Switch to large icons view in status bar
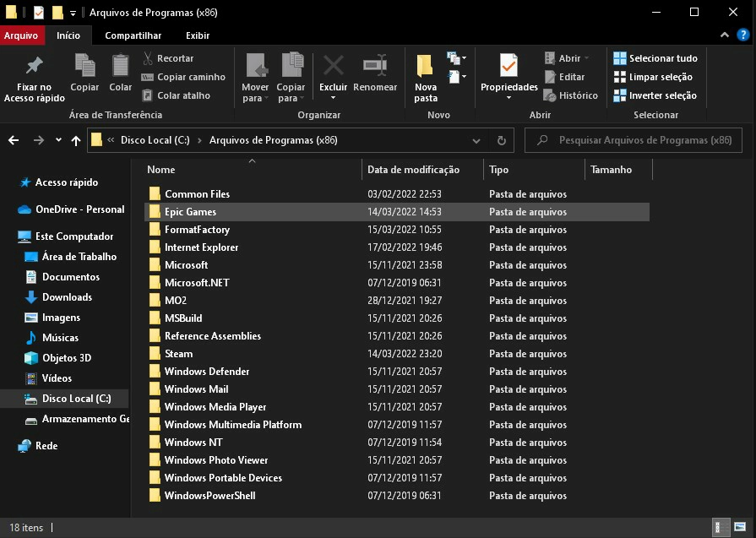The image size is (756, 538). click(x=740, y=527)
